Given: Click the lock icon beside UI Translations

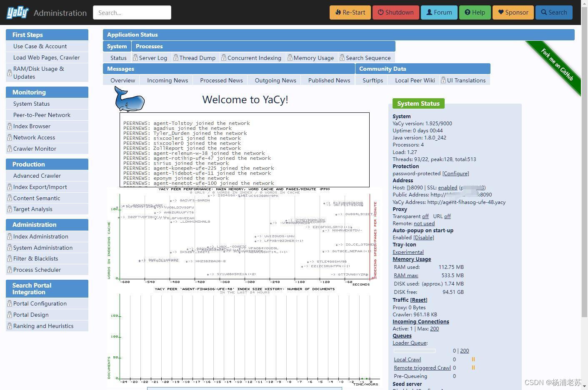Looking at the screenshot, I should pyautogui.click(x=443, y=80).
